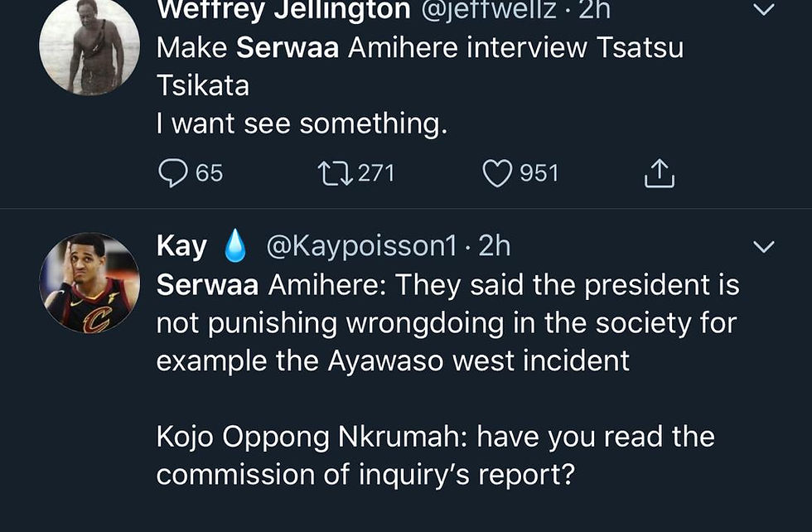Visit the @Kaypoisson1 handle
The image size is (812, 532).
point(361,246)
